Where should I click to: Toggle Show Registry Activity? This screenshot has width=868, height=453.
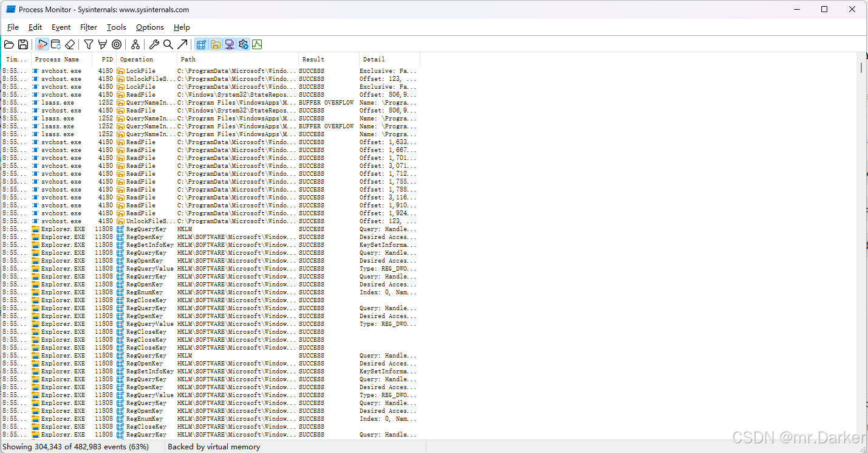click(200, 44)
